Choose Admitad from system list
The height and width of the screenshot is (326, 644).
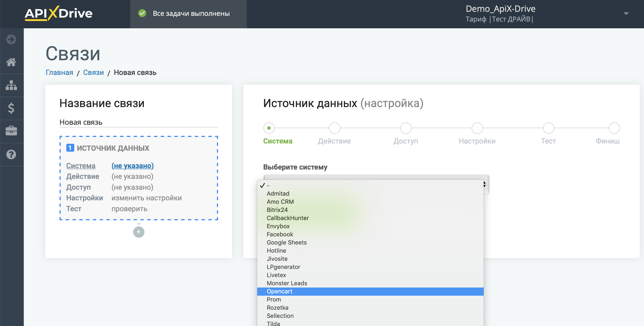point(370,194)
